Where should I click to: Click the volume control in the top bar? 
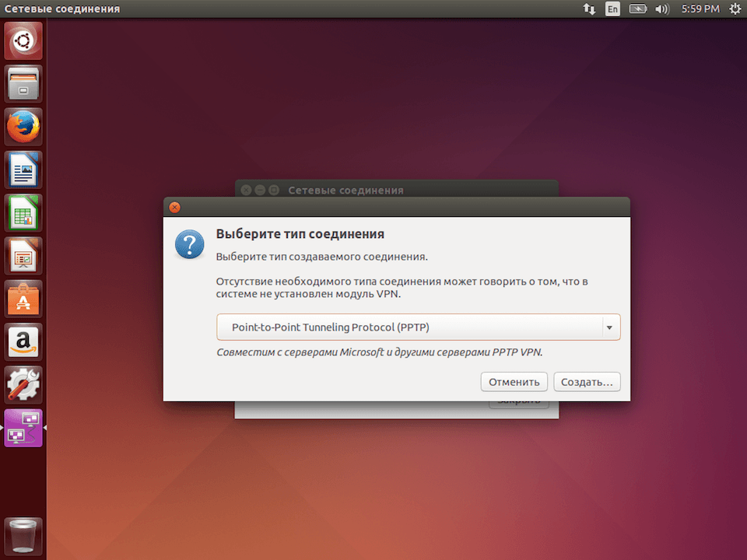click(662, 9)
